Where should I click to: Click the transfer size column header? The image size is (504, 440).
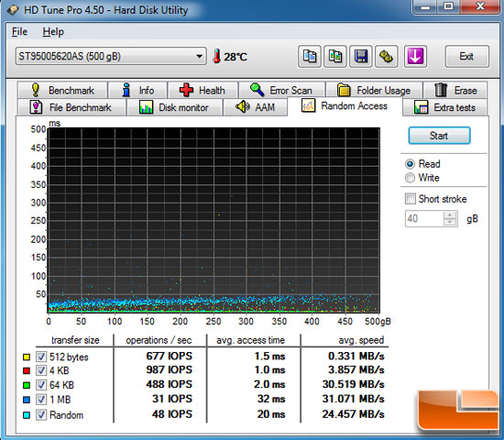[75, 340]
